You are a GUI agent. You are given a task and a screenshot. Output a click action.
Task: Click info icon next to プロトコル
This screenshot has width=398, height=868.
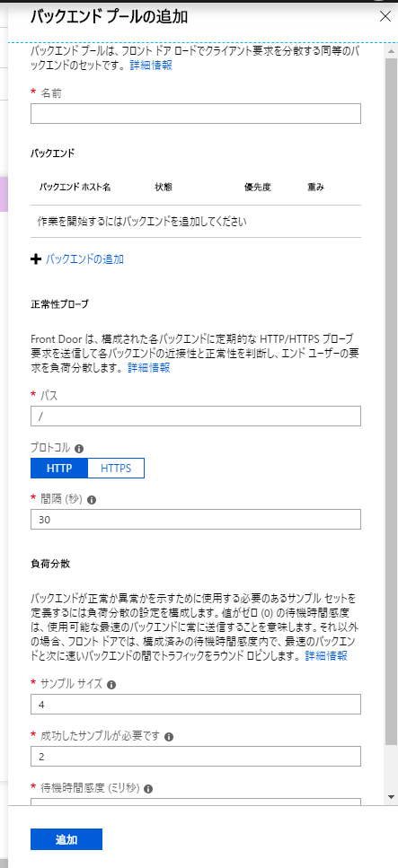[79, 449]
